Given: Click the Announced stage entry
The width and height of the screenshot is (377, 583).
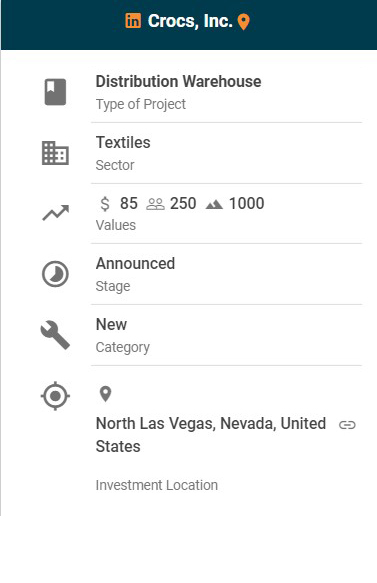Looking at the screenshot, I should (135, 264).
